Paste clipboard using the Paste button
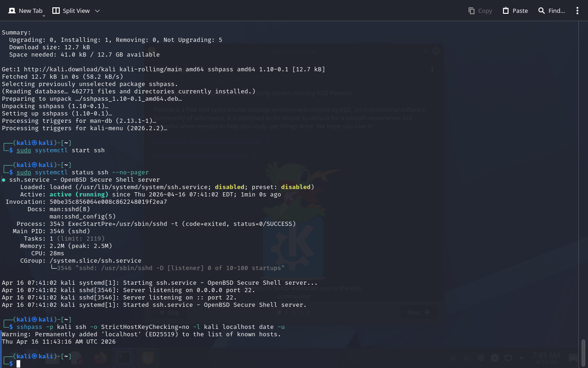Image resolution: width=588 pixels, height=368 pixels. coord(515,11)
